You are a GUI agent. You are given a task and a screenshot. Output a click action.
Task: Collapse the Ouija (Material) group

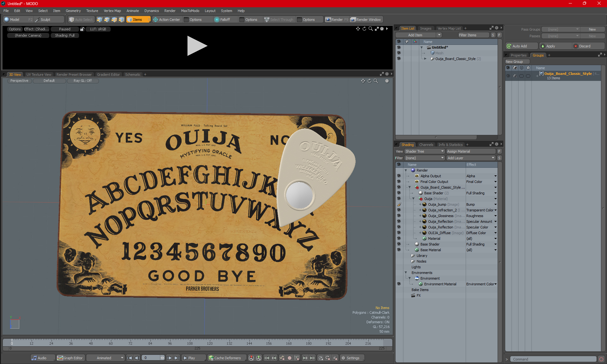point(414,199)
